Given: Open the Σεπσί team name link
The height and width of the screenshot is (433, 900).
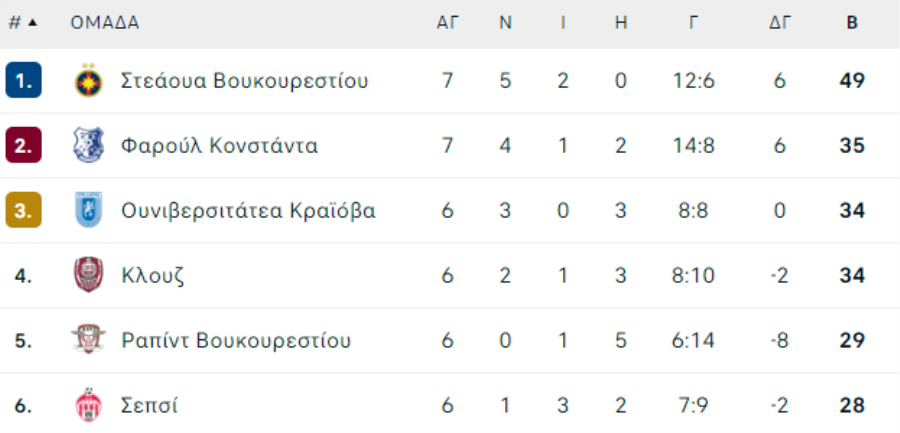Looking at the screenshot, I should 149,405.
